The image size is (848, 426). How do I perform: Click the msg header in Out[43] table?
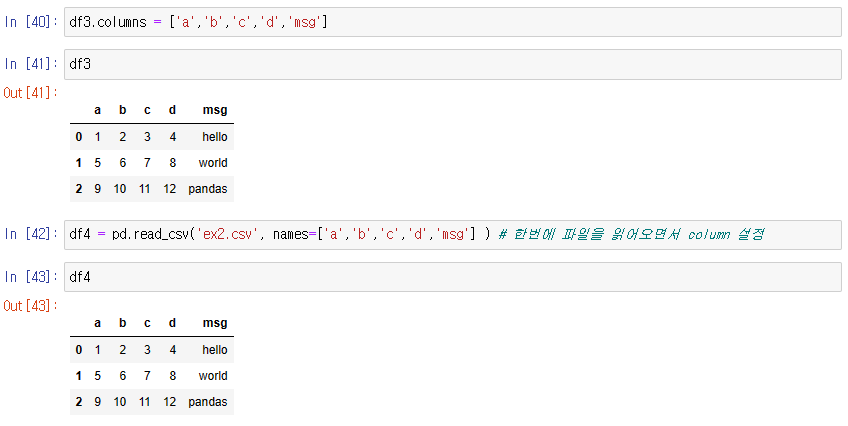point(215,323)
